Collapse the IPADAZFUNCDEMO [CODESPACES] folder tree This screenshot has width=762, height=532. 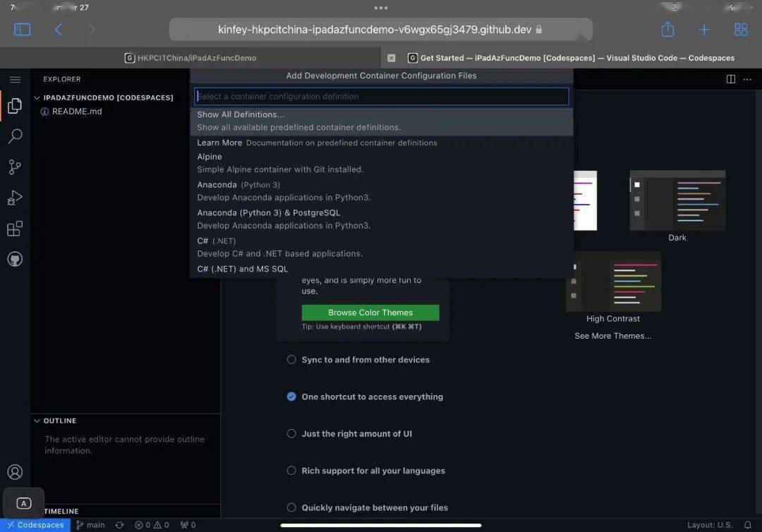(37, 97)
